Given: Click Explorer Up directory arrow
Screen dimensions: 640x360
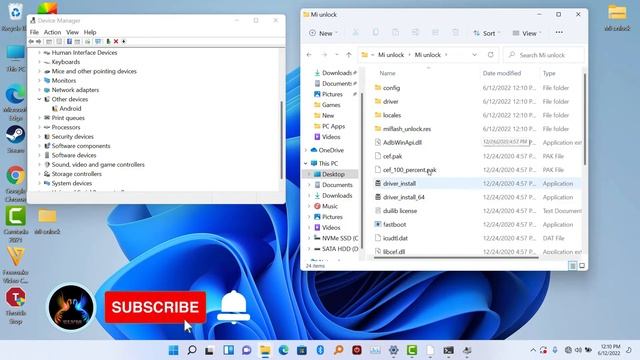Looking at the screenshot, I should click(x=349, y=55).
